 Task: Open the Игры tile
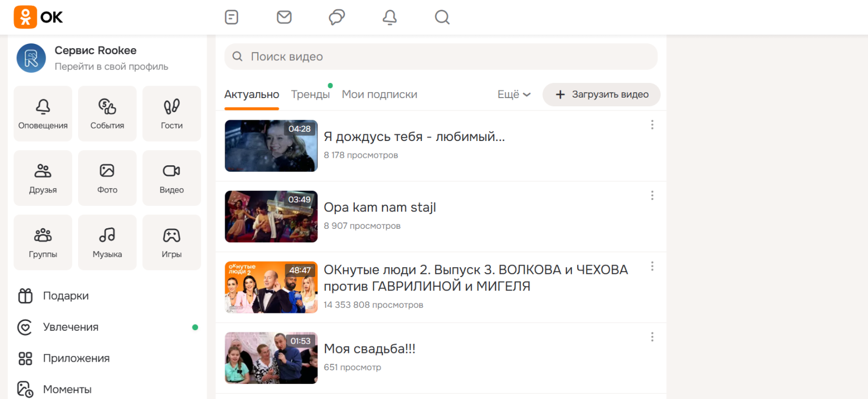tap(171, 242)
